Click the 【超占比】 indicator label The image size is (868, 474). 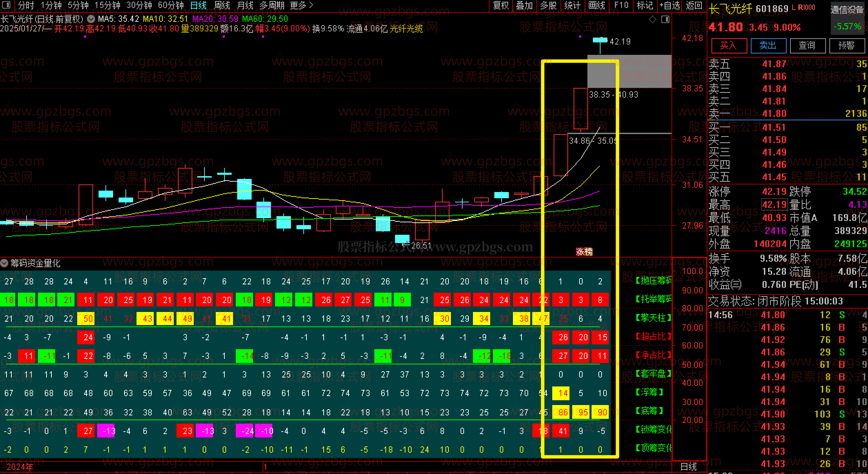654,336
